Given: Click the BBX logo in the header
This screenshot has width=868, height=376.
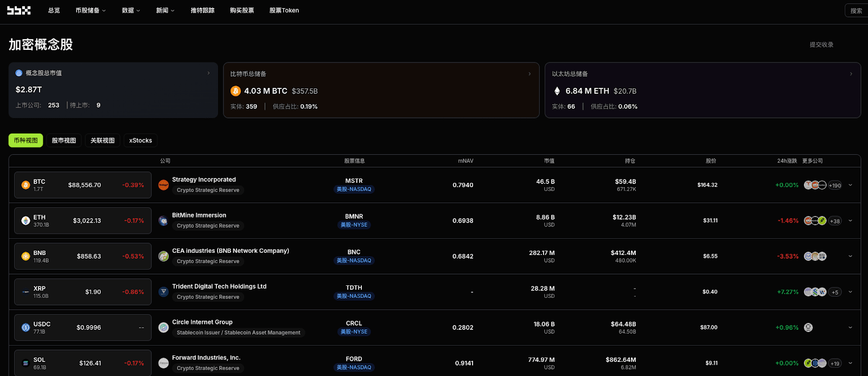Looking at the screenshot, I should (18, 10).
